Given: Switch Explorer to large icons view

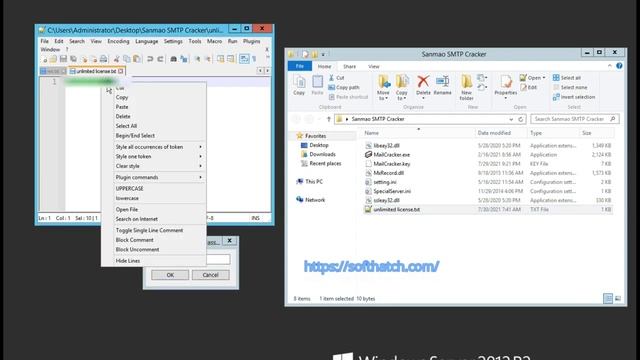Looking at the screenshot, I should [x=618, y=298].
